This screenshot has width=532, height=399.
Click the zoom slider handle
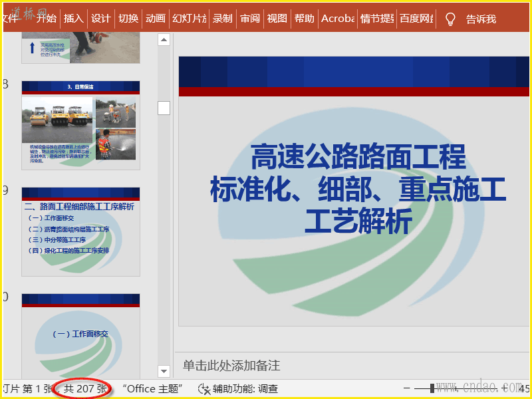pyautogui.click(x=432, y=388)
